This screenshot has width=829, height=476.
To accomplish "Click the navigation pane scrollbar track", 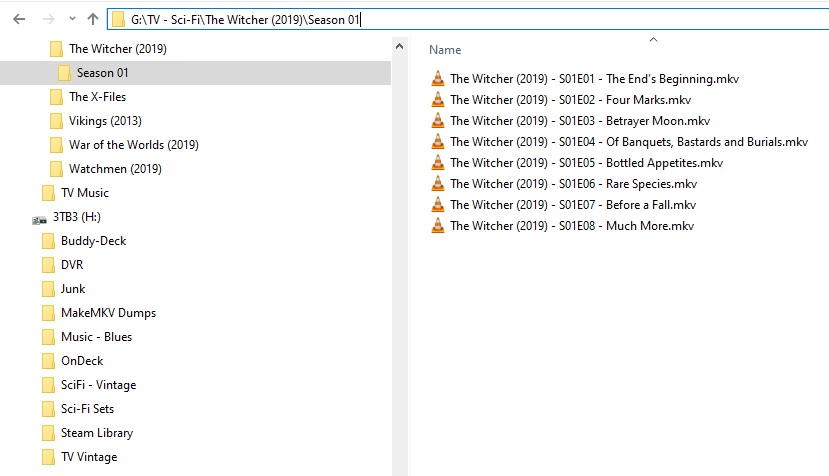I will (x=400, y=264).
